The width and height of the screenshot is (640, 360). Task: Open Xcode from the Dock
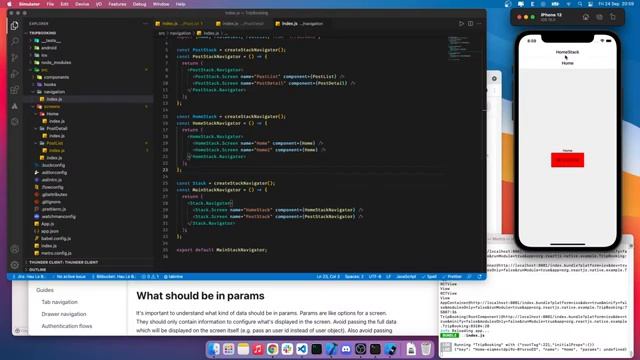click(331, 349)
